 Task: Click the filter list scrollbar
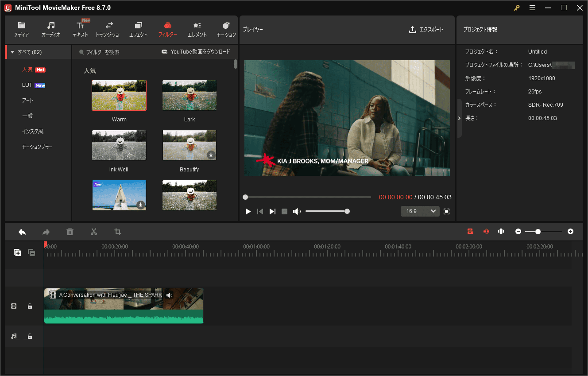click(236, 64)
